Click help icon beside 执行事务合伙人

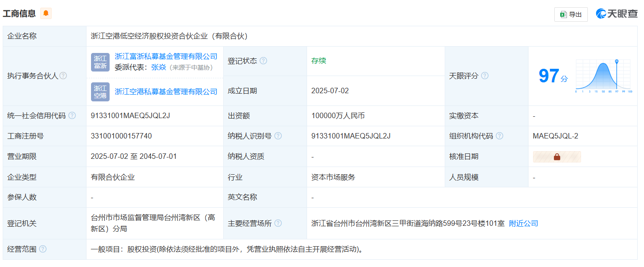tap(63, 76)
